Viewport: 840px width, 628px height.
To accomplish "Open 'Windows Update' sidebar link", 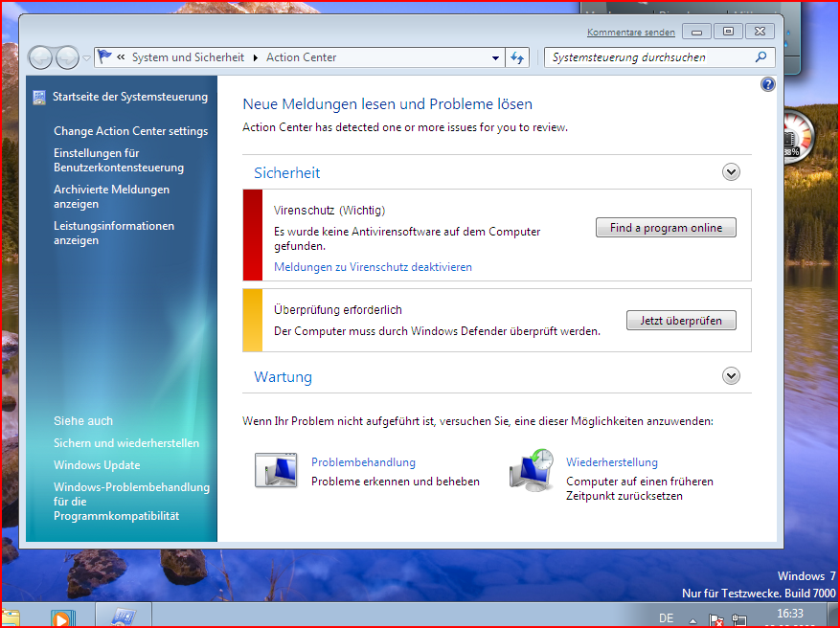I will pyautogui.click(x=97, y=464).
